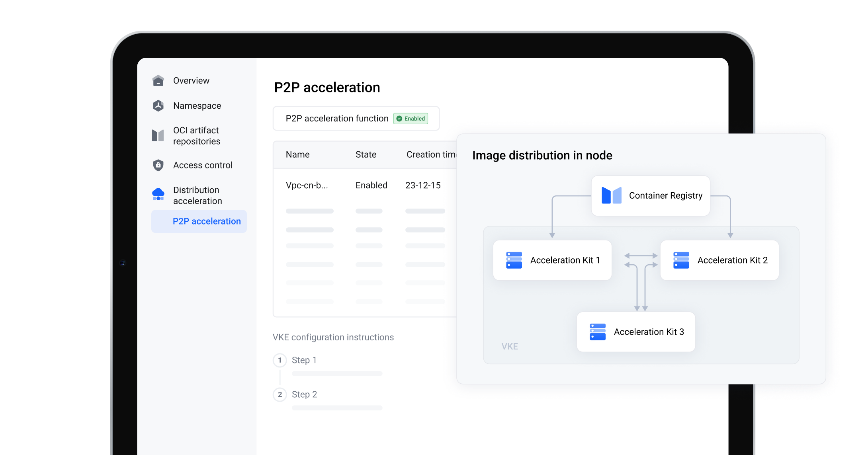Click the Step 1 number circle
868x455 pixels.
tap(280, 360)
